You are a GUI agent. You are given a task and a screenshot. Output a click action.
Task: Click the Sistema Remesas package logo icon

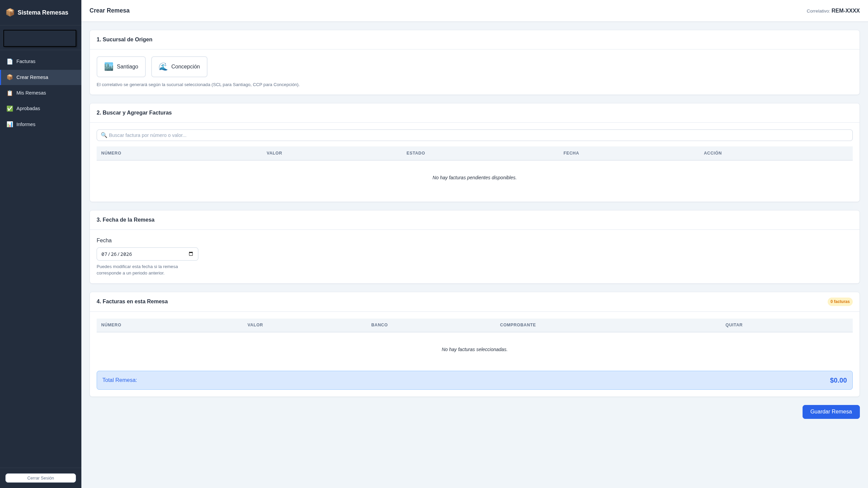pos(10,13)
